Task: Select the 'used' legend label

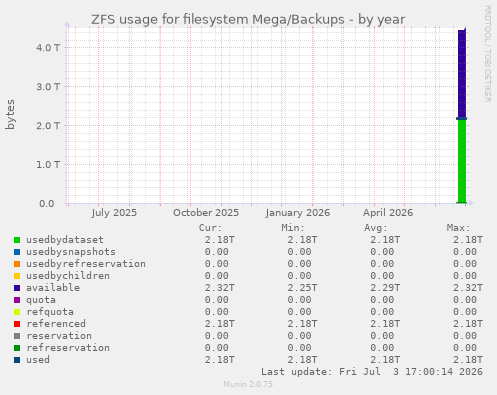Action: [38, 360]
